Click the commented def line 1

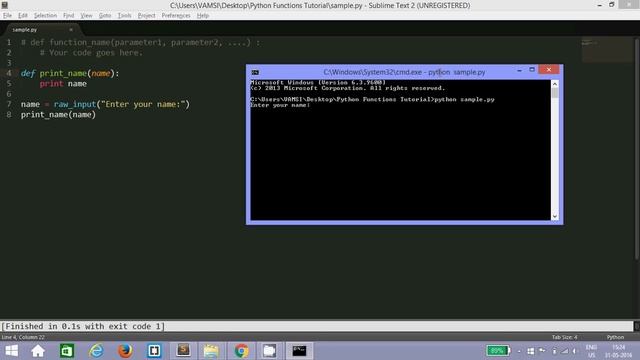140,42
